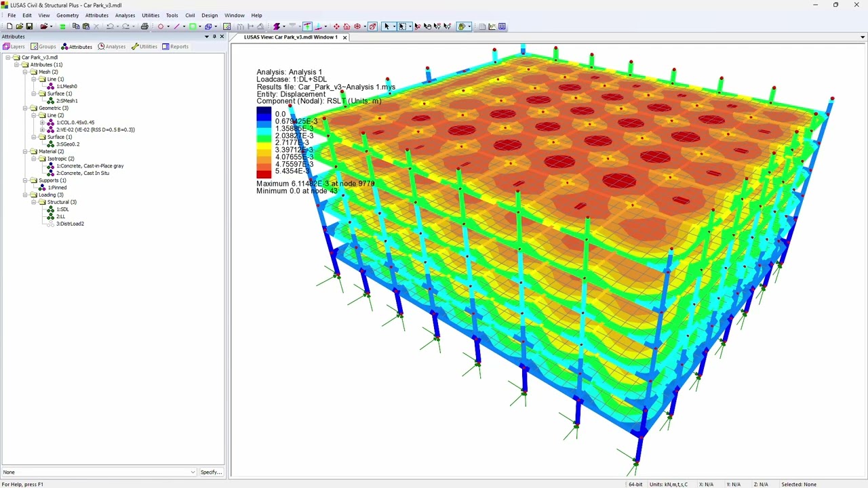Viewport: 868px width, 488px height.
Task: Expand the 2:VE-02 attribute node
Action: coord(42,129)
